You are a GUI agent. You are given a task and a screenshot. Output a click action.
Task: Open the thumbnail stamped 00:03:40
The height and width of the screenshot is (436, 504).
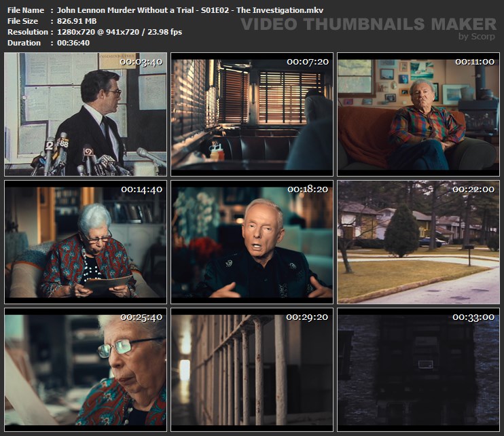[x=86, y=114]
